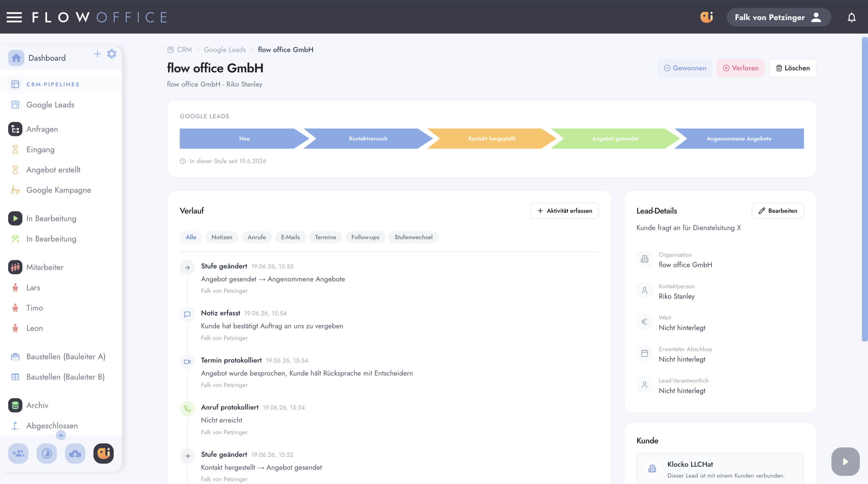Image resolution: width=868 pixels, height=484 pixels.
Task: Open In Bearbeitung group with play icon
Action: tap(51, 219)
